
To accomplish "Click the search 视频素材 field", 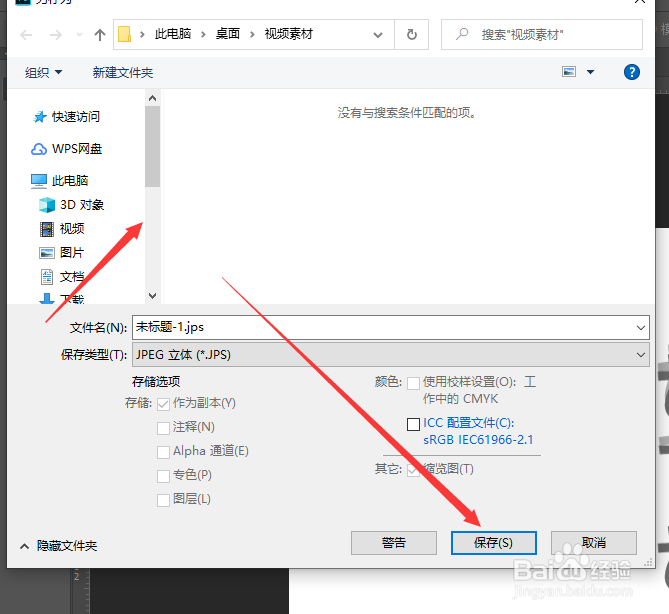I will coord(542,35).
